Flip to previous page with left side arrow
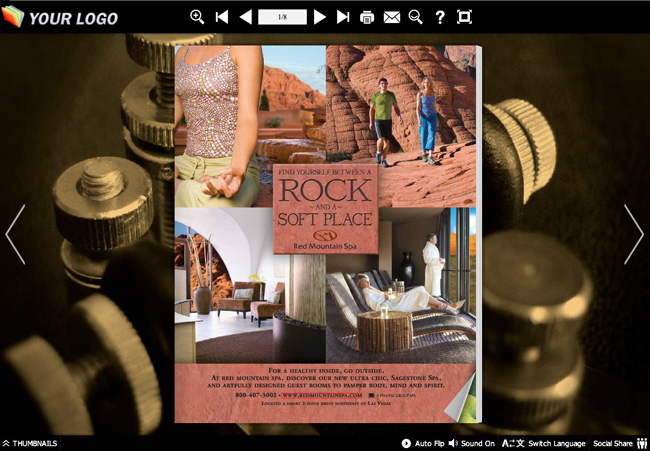Screen dimensions: 650x451 point(15,234)
